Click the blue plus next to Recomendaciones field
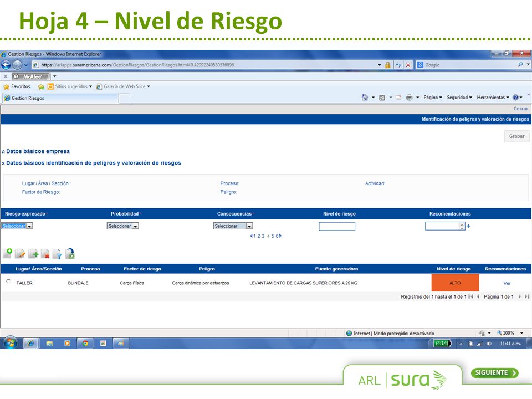This screenshot has width=532, height=399. (x=469, y=226)
